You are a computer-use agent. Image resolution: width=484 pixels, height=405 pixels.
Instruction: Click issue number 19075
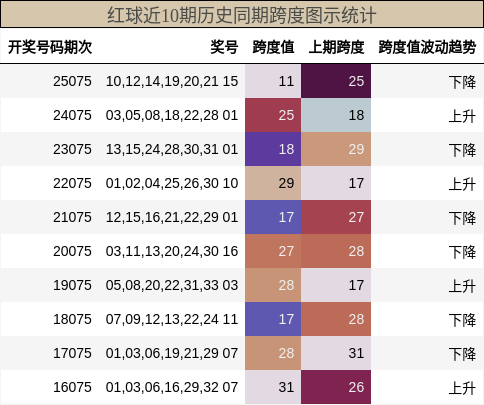tap(72, 285)
